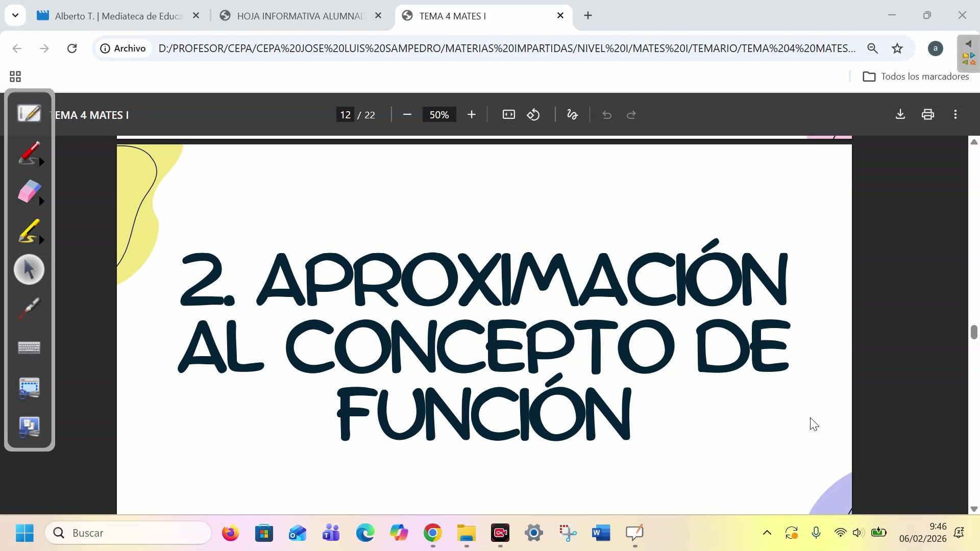
Task: Print the PDF document
Action: [x=928, y=115]
